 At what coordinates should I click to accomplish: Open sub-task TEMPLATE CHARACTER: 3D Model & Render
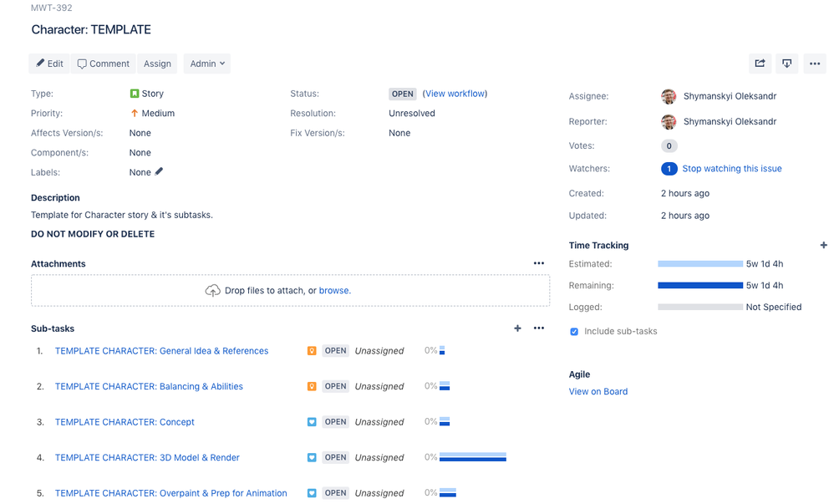(147, 458)
